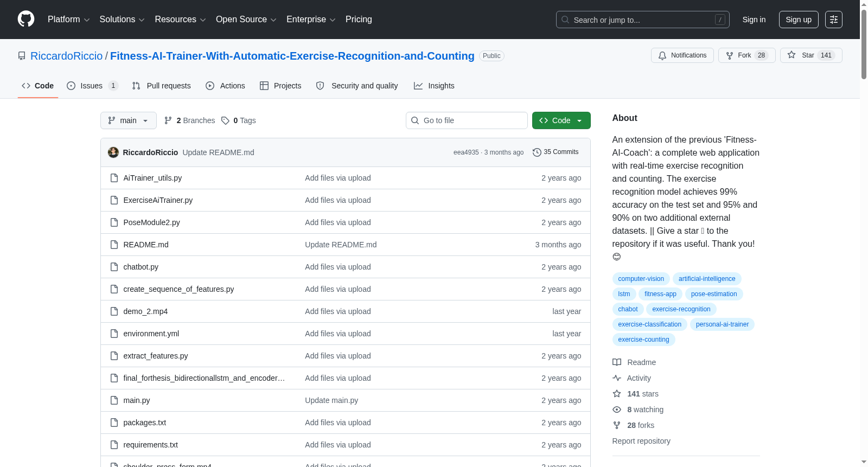Click the file icon for environment.yml
Image resolution: width=868 pixels, height=467 pixels.
[114, 334]
